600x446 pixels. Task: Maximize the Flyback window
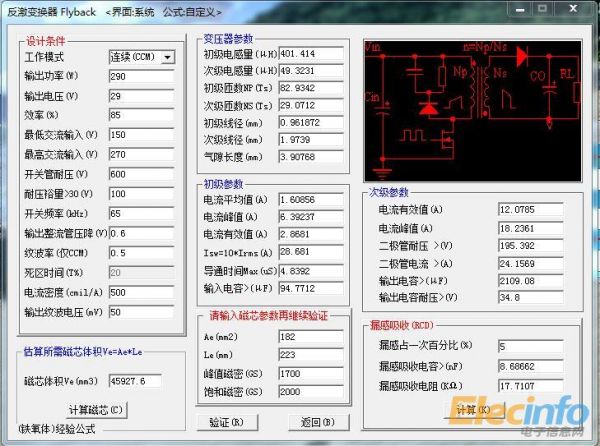point(542,8)
